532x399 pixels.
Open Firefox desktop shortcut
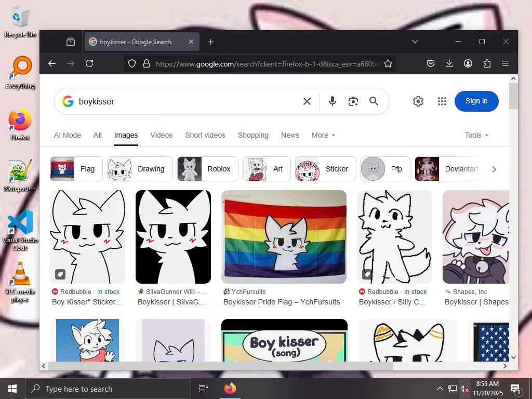pyautogui.click(x=20, y=124)
